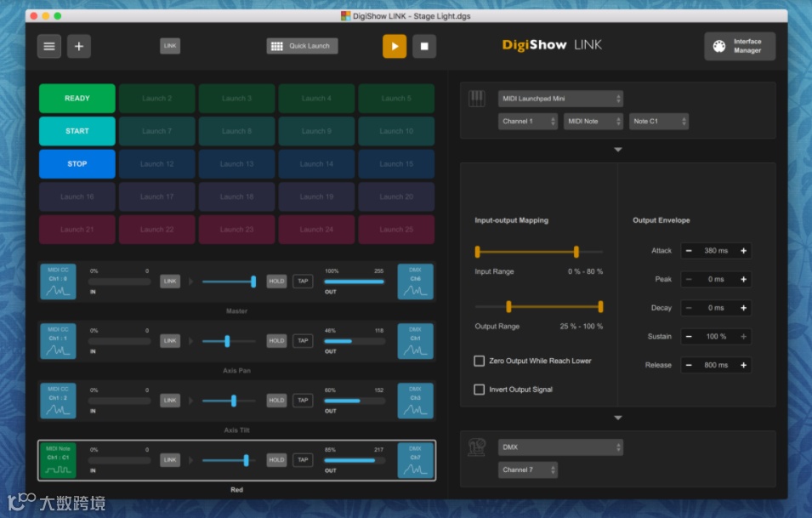Click the Axis Tilt slot label
The width and height of the screenshot is (812, 518).
click(236, 430)
